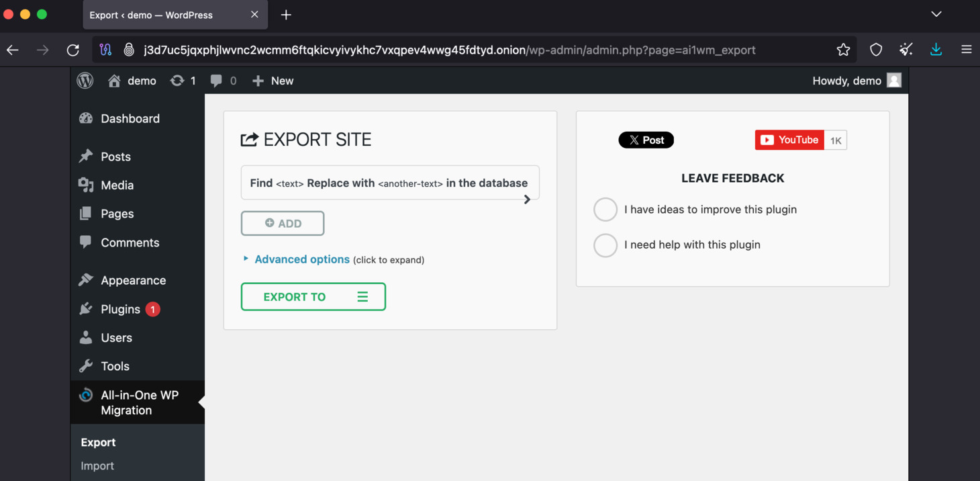Image resolution: width=980 pixels, height=481 pixels.
Task: Click the Media icon in sidebar
Action: [x=86, y=185]
